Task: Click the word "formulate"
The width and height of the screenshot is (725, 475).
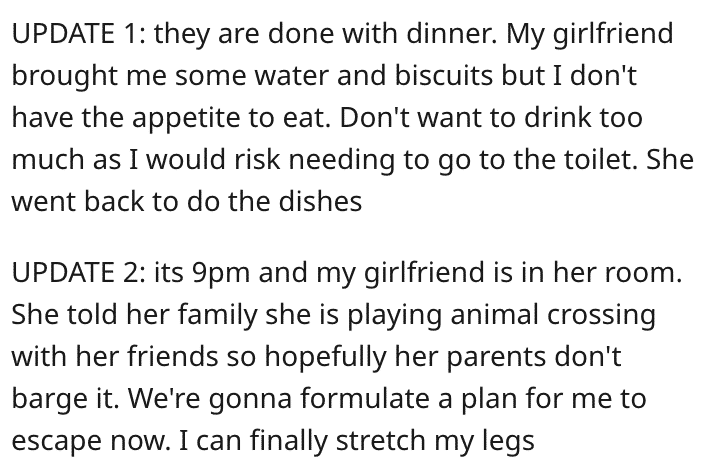Action: (365, 398)
